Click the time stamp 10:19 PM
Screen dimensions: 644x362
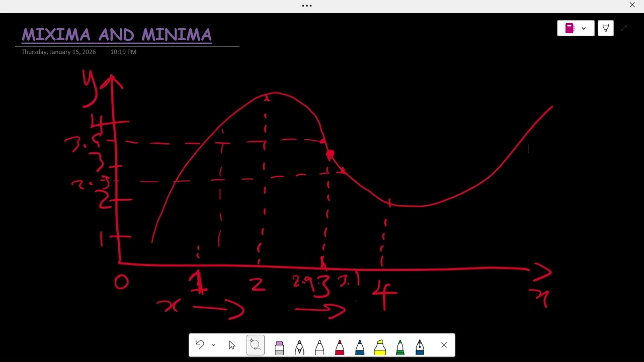[x=123, y=52]
